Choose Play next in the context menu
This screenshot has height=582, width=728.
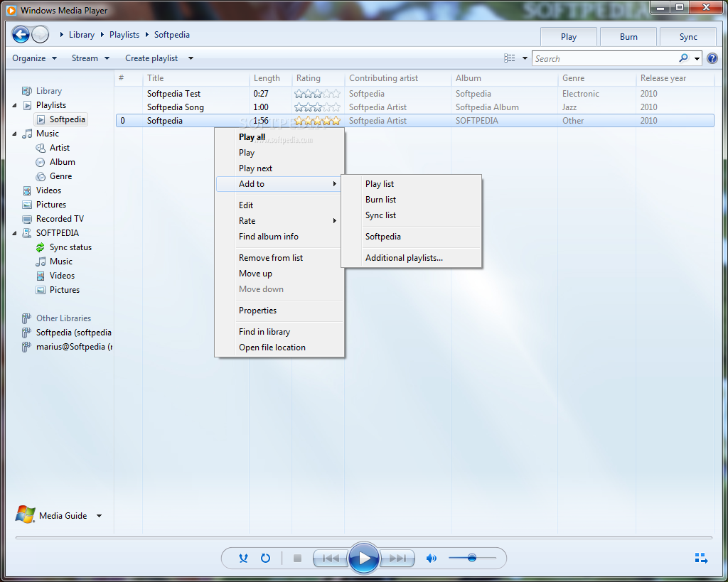[279, 168]
